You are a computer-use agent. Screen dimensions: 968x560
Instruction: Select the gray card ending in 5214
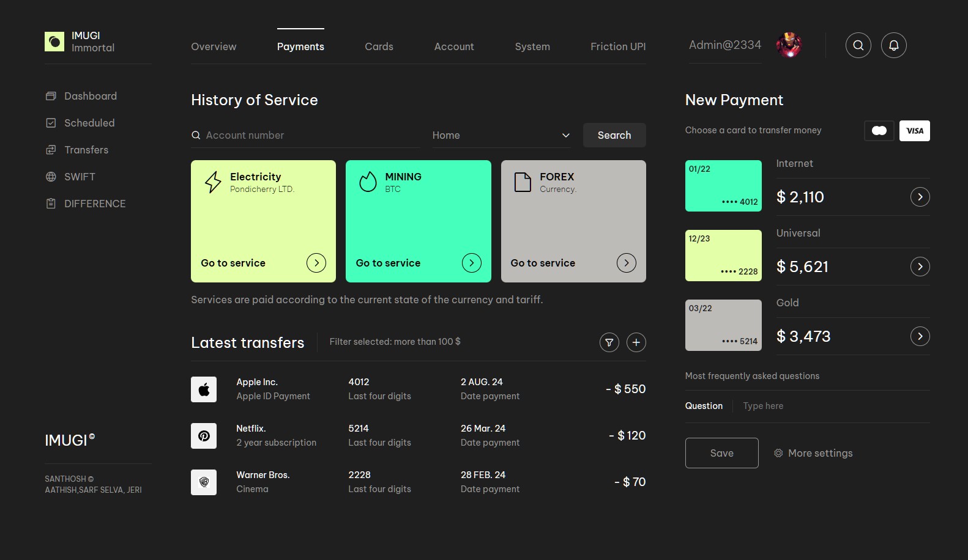723,325
